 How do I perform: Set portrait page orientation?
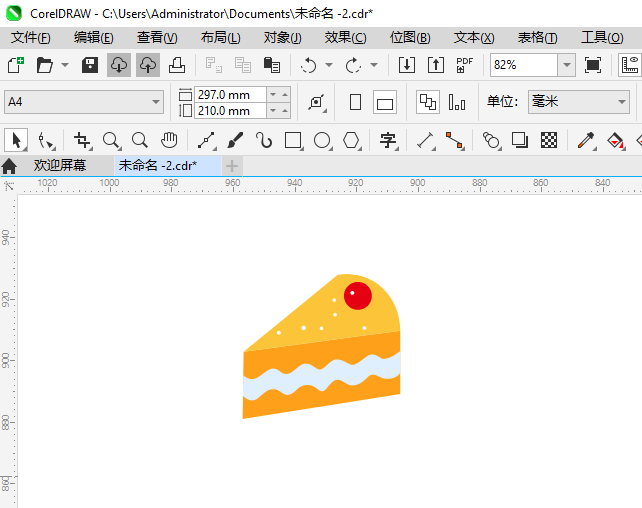pos(355,102)
